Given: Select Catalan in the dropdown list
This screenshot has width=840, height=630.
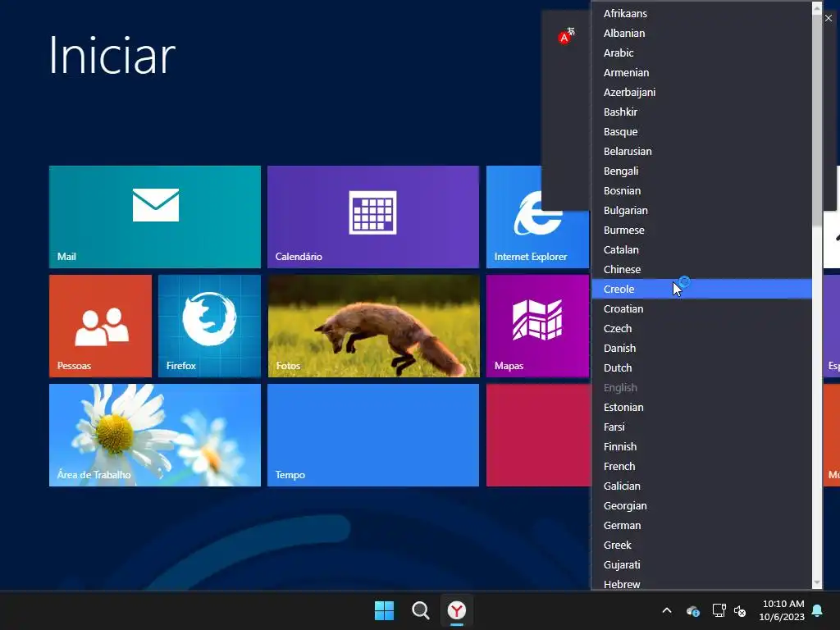Looking at the screenshot, I should 702,249.
